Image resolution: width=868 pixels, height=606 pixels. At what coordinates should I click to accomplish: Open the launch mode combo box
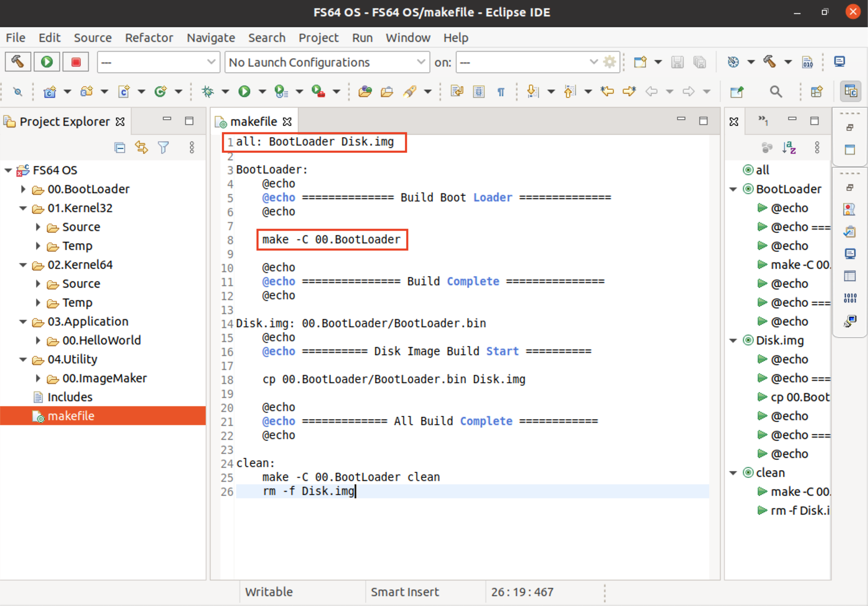tap(158, 62)
